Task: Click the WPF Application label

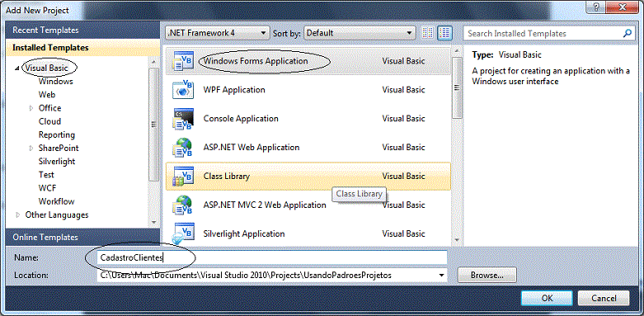Action: coord(234,90)
